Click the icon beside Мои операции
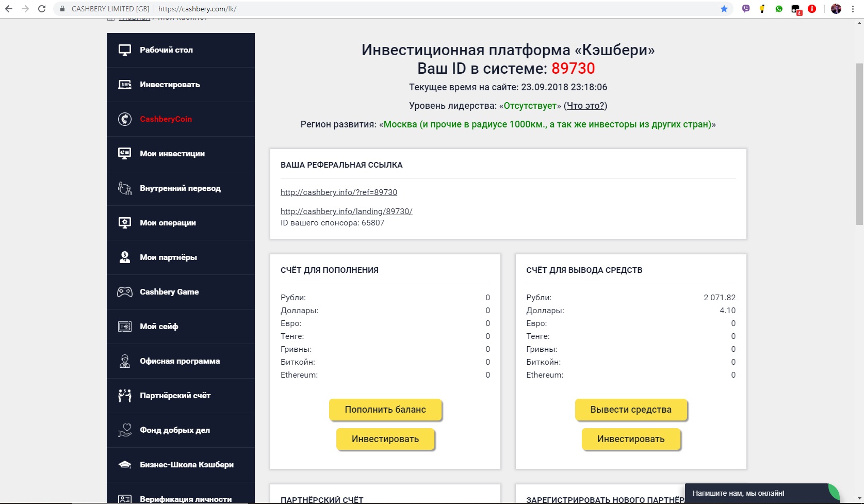 coord(125,223)
